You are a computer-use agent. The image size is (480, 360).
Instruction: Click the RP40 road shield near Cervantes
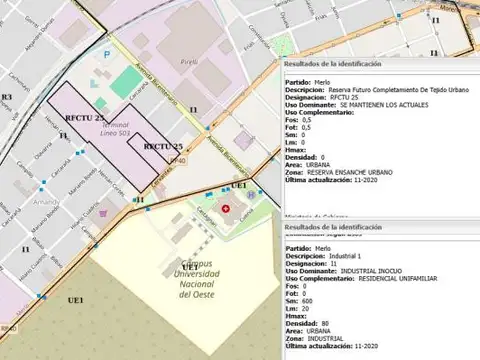pos(177,161)
